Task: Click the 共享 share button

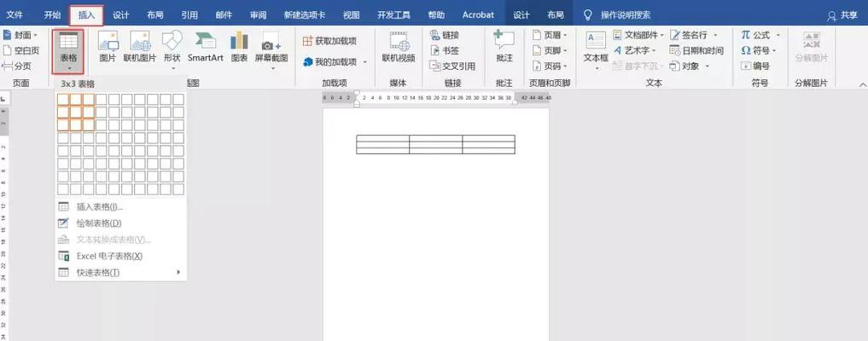Action: coord(842,15)
